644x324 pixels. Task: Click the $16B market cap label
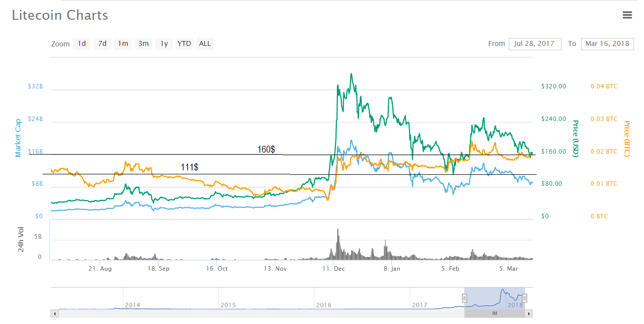tap(36, 152)
